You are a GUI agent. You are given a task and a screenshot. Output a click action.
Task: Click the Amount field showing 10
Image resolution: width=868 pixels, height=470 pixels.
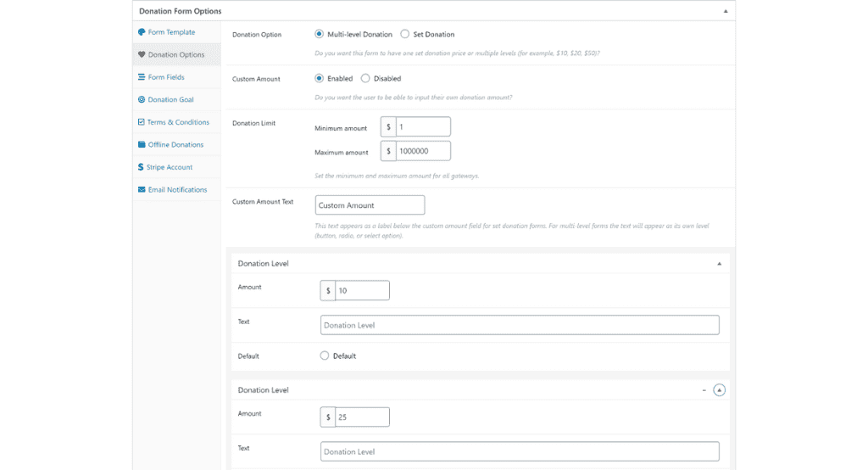coord(362,290)
